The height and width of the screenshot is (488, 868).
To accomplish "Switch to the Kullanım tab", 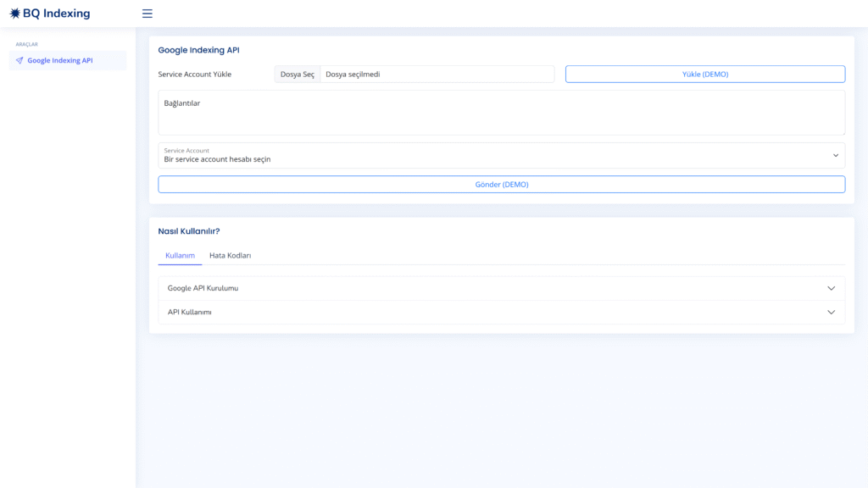I will point(180,256).
